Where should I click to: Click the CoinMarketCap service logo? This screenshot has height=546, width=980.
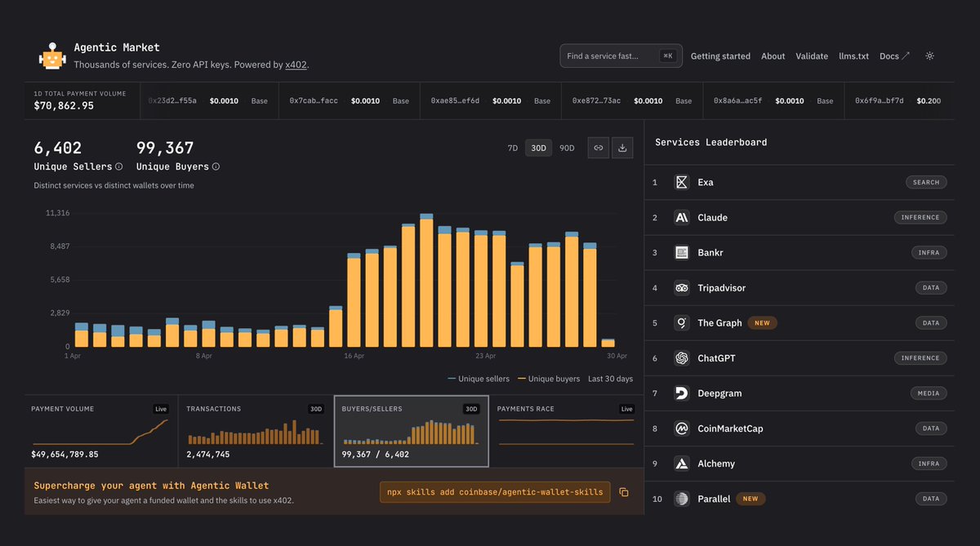(x=682, y=428)
